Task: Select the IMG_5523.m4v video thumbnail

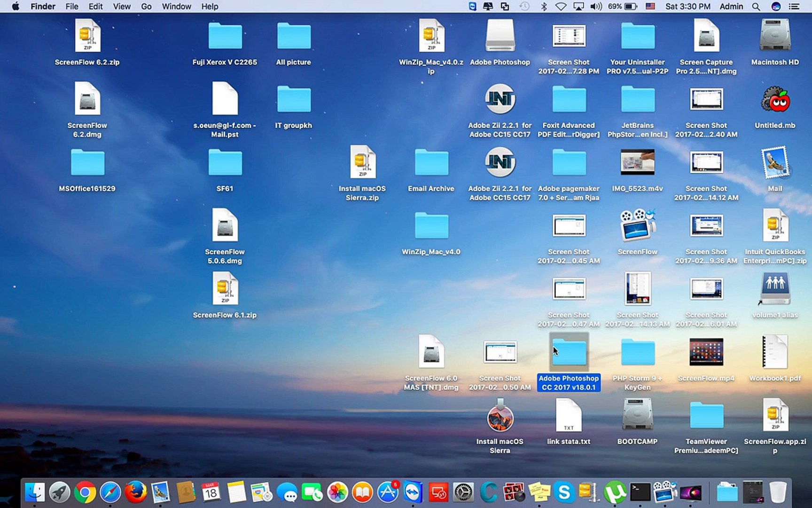Action: [x=637, y=163]
